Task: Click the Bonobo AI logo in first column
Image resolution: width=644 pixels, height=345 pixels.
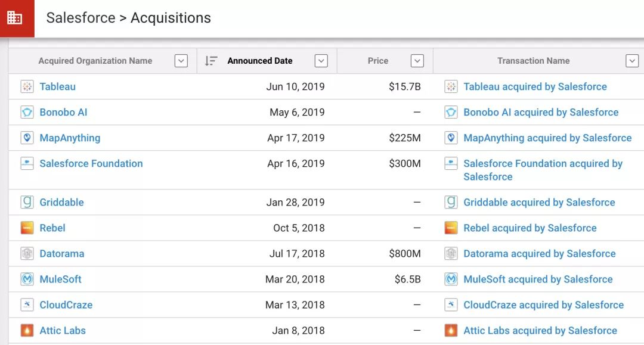Action: [x=27, y=112]
